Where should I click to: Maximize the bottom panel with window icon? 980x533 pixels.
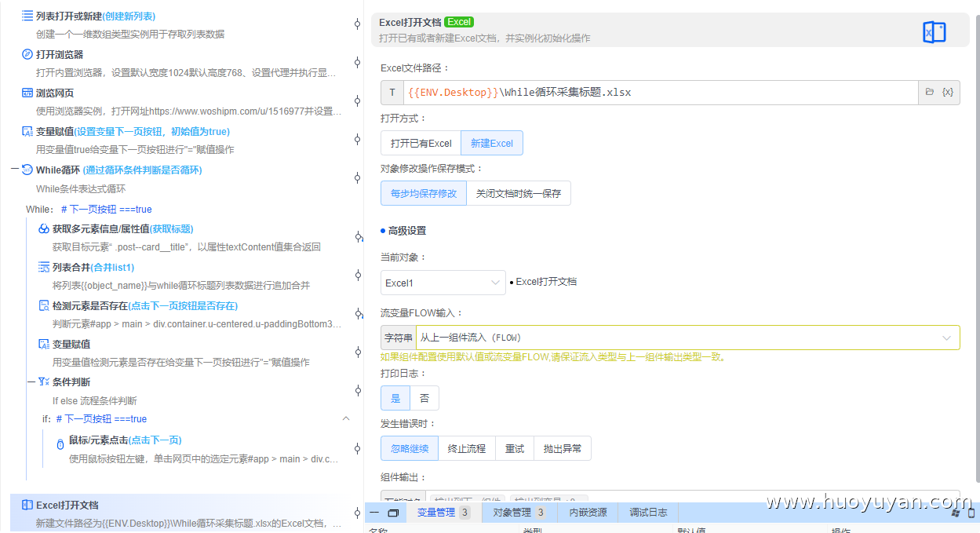(x=394, y=513)
